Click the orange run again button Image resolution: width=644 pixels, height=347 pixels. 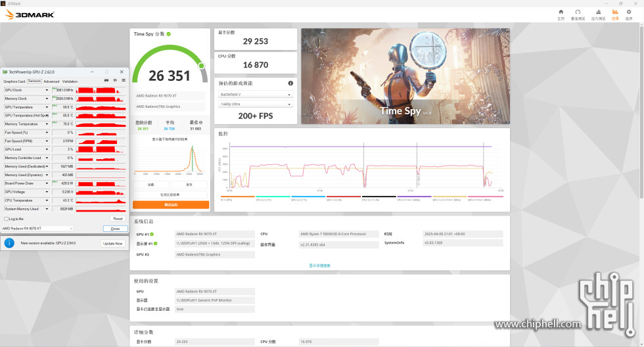click(x=171, y=204)
